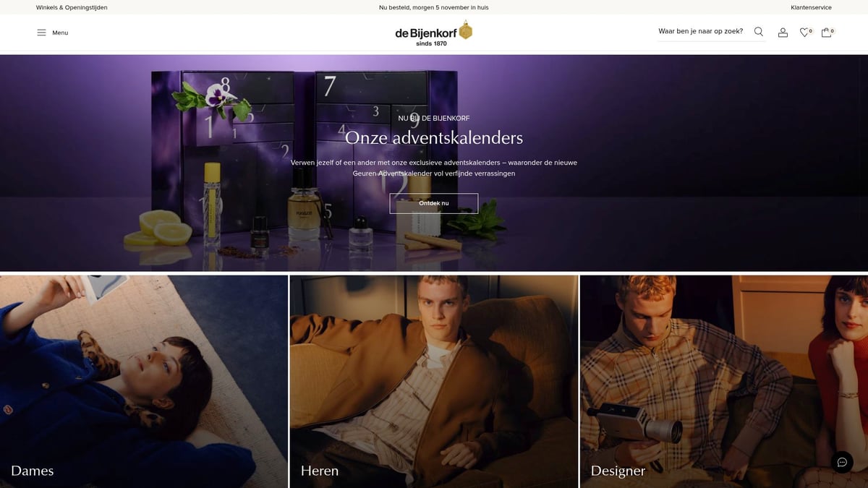The height and width of the screenshot is (488, 868).
Task: Open the Heren category tile
Action: tap(434, 382)
